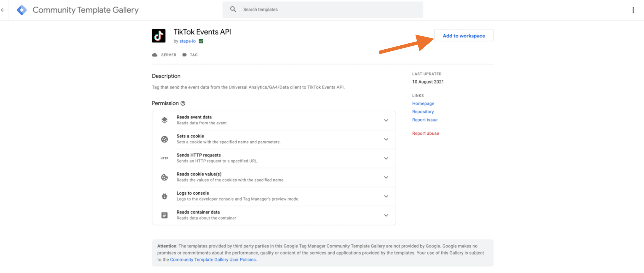Click the LAST UPDATED label

(427, 74)
